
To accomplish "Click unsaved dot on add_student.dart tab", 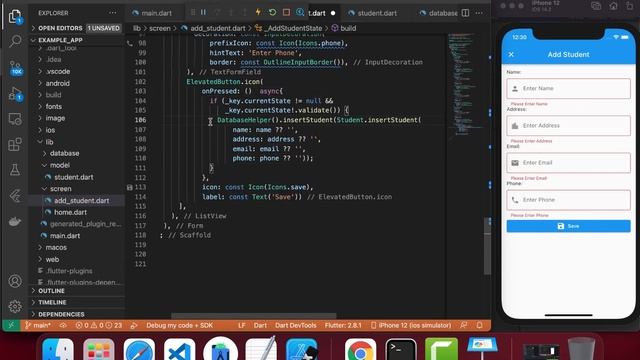I will click(333, 13).
